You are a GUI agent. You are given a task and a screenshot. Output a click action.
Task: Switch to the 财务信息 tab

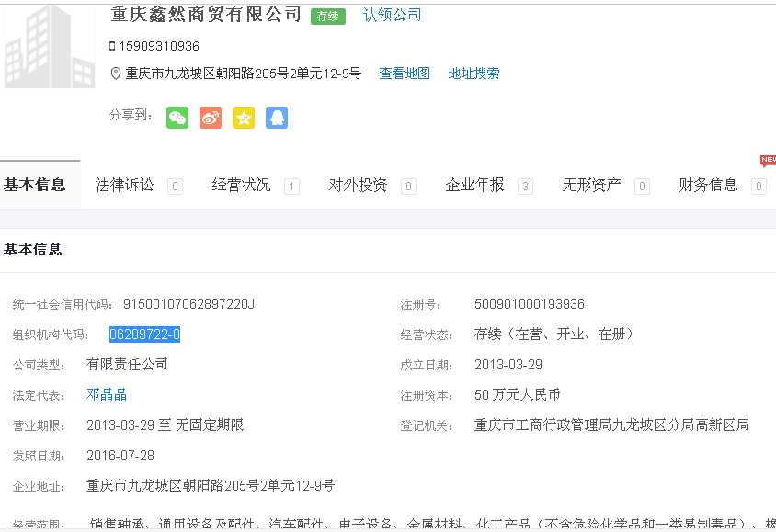709,185
